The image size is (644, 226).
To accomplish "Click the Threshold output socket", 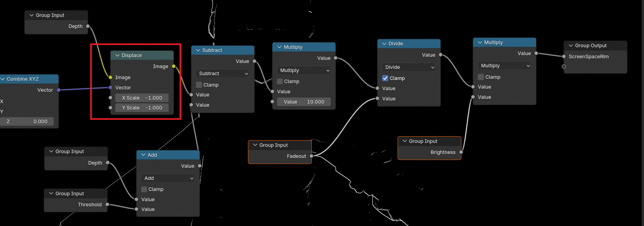I will pyautogui.click(x=107, y=204).
